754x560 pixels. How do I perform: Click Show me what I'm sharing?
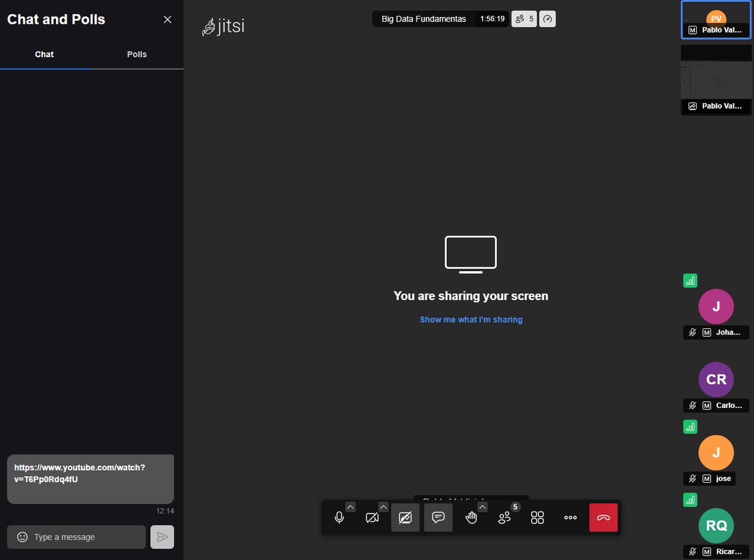coord(471,320)
